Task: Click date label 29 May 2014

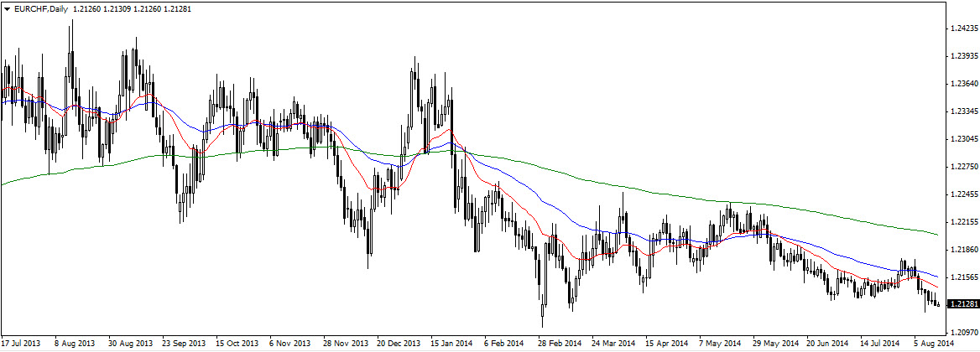Action: pos(774,344)
